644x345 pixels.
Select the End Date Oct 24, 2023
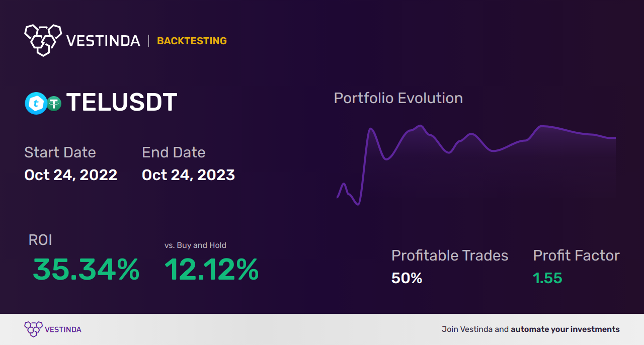point(188,175)
